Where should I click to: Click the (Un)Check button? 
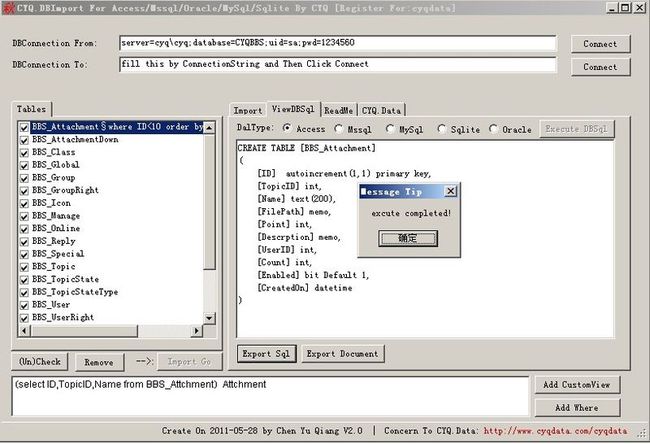pos(40,362)
